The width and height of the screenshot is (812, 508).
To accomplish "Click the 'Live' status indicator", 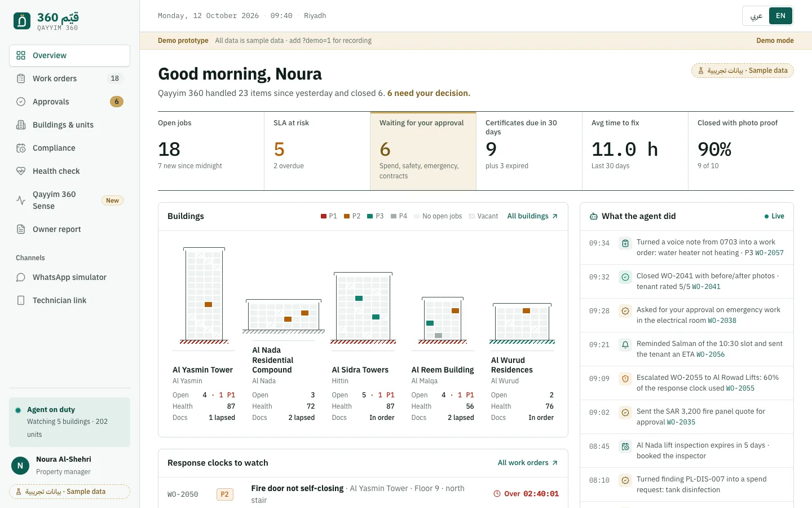I will point(774,216).
